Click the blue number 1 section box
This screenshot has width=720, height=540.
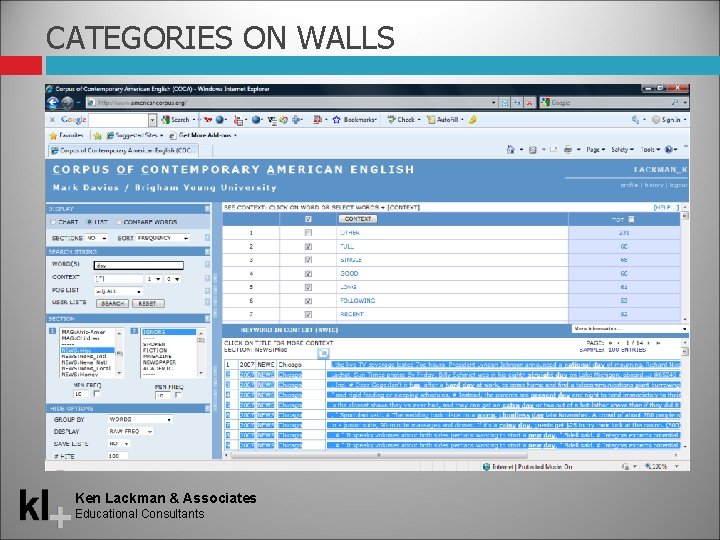coord(52,331)
